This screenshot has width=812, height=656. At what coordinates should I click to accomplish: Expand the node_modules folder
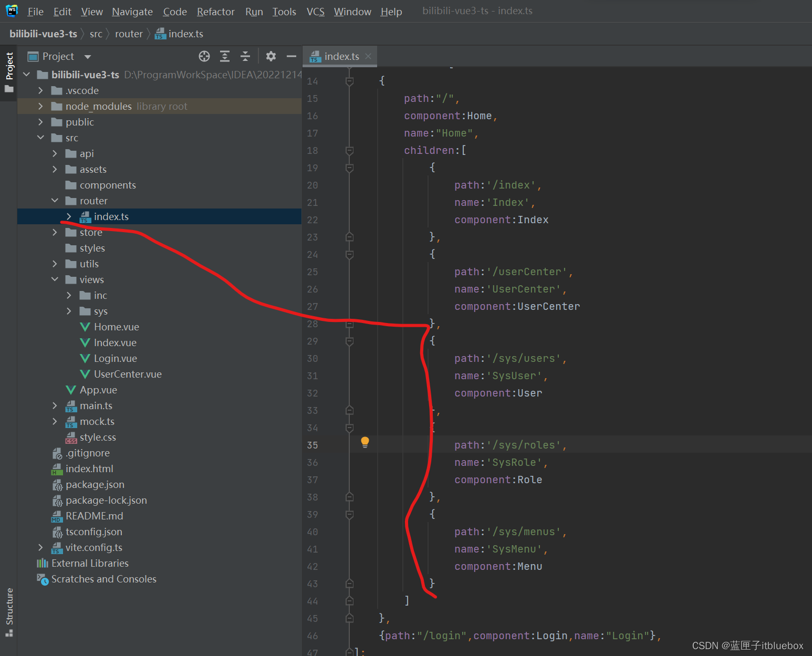40,106
